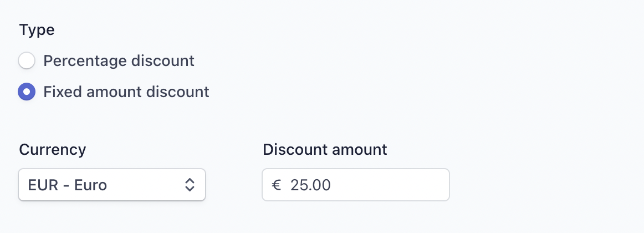
Task: Click the 'EUR - Euro' selected value
Action: (x=68, y=185)
